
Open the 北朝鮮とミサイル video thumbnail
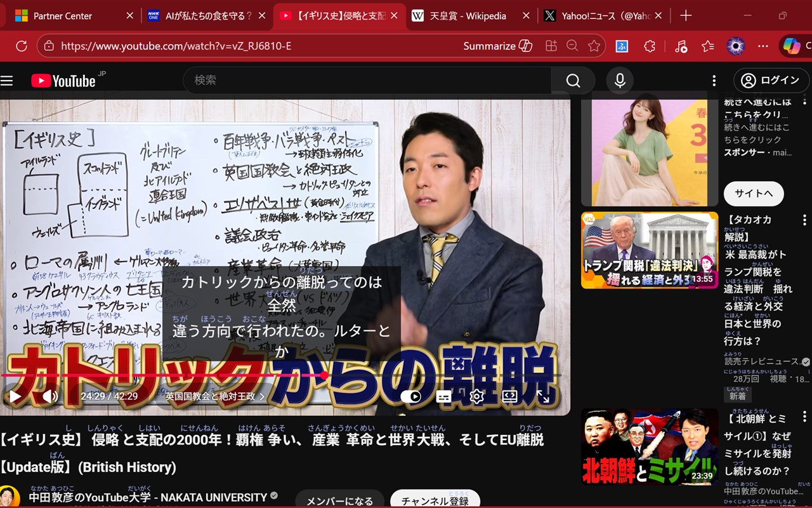[650, 446]
